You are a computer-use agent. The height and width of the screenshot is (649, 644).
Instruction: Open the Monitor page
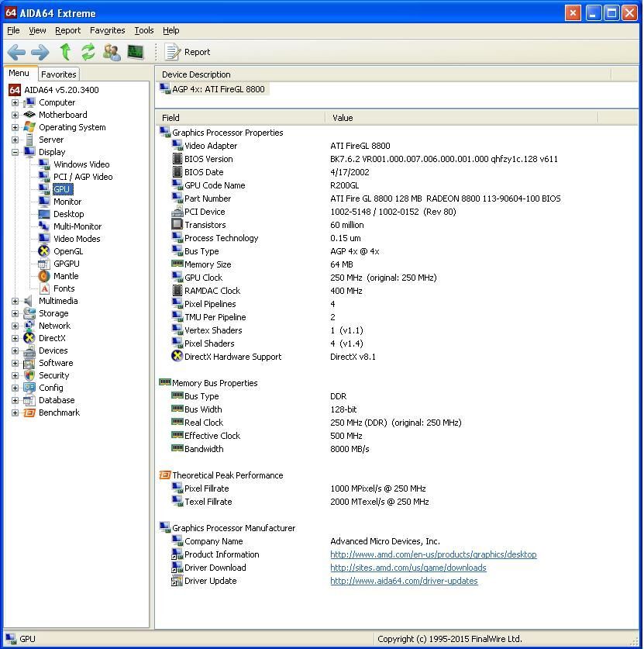(x=67, y=202)
